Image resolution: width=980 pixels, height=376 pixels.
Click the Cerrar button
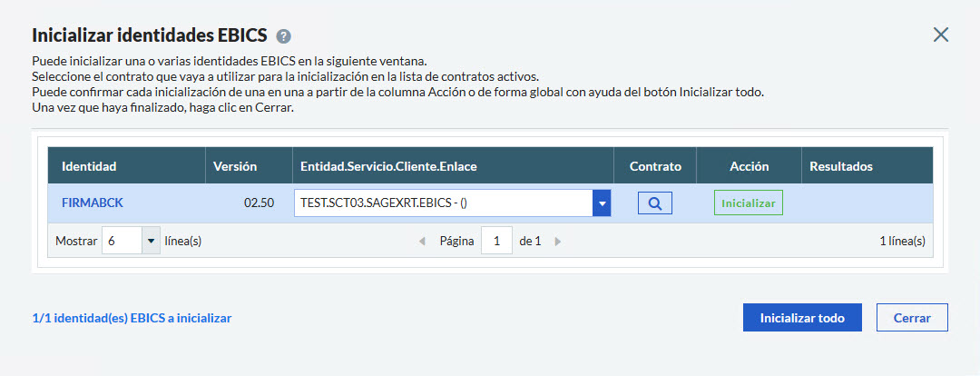pos(912,318)
